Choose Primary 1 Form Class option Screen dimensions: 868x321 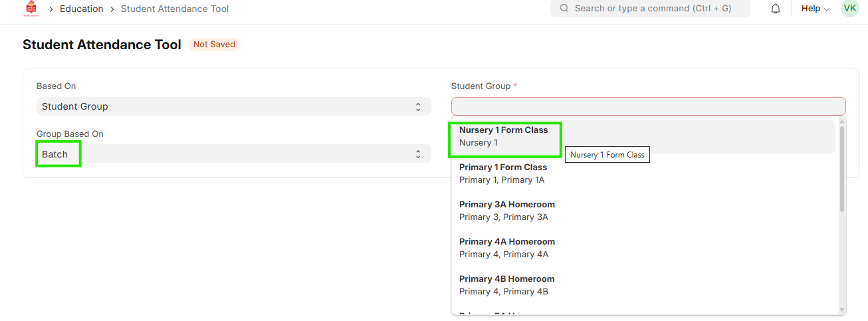tap(503, 173)
